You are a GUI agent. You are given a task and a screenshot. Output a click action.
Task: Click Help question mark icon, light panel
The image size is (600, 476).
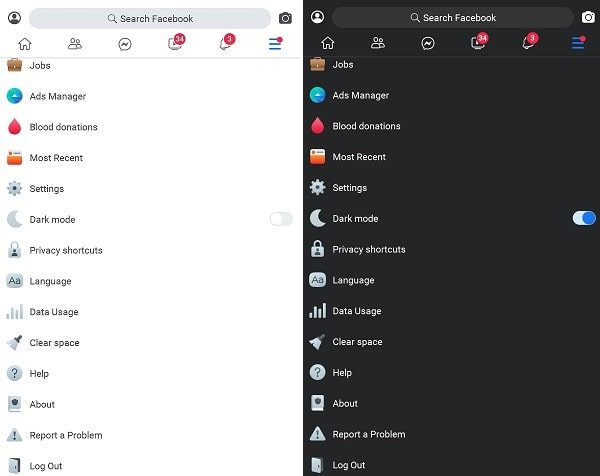pyautogui.click(x=15, y=373)
